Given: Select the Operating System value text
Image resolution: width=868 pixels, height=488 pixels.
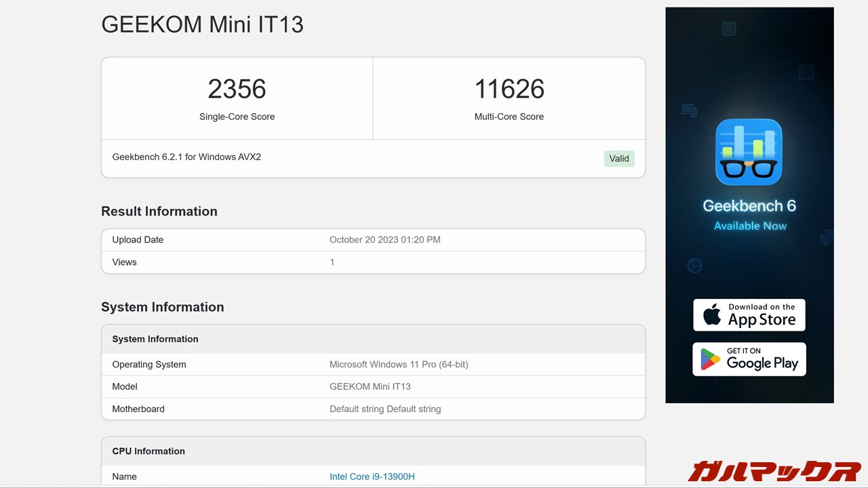Looking at the screenshot, I should (399, 364).
